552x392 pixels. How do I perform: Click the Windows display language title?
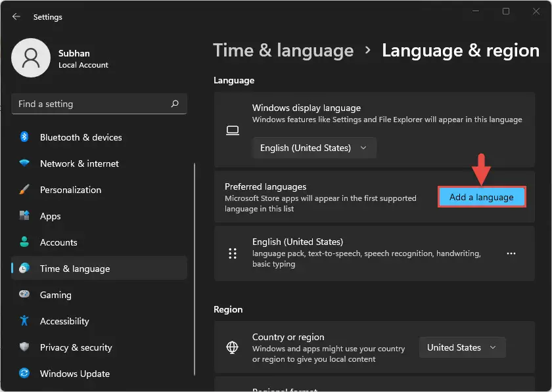tap(306, 108)
